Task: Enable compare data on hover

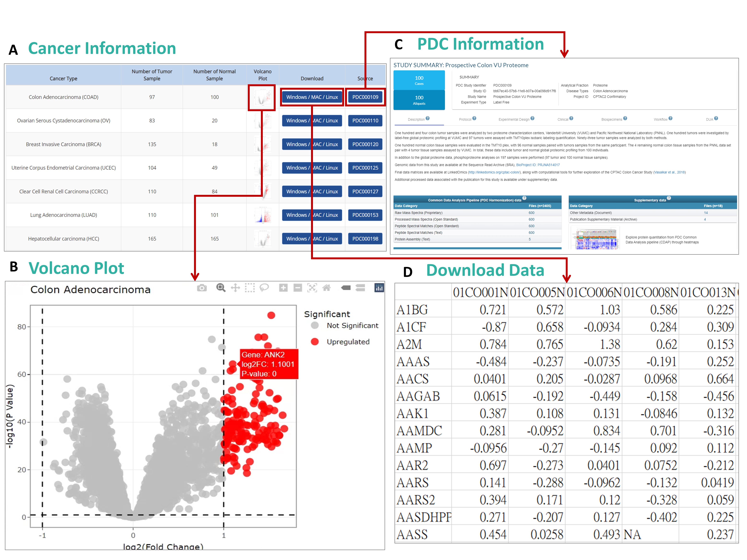Action: [x=360, y=288]
